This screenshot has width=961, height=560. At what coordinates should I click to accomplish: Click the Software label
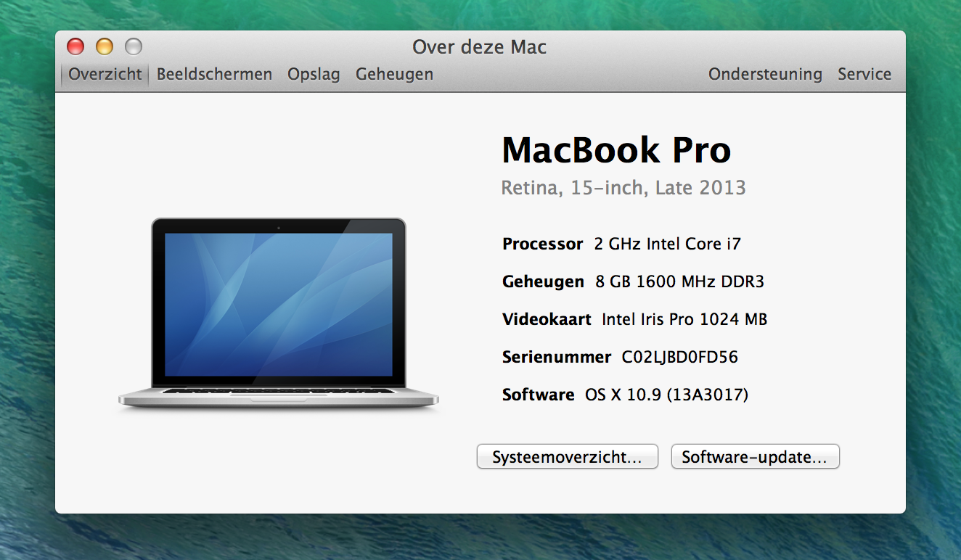[x=539, y=395]
